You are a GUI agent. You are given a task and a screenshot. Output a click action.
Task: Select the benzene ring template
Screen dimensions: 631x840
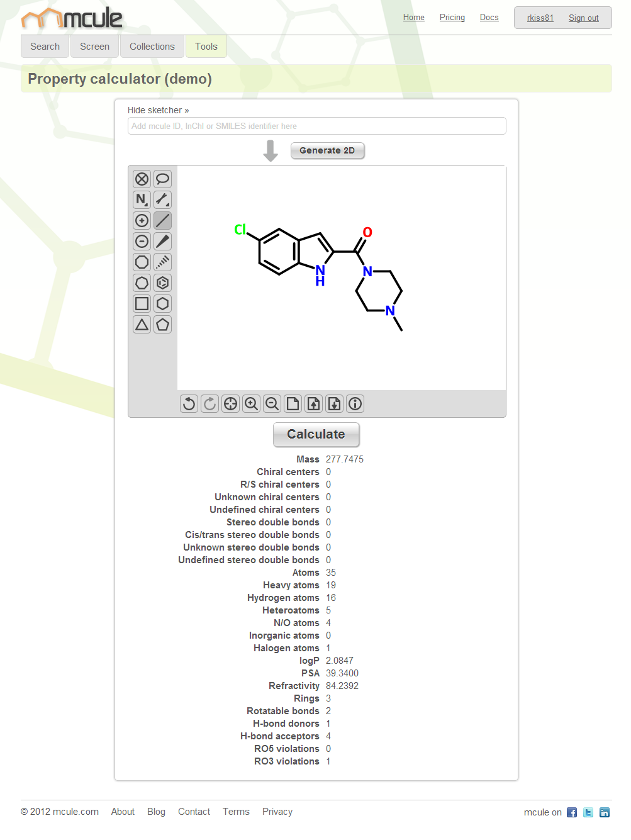(x=162, y=283)
